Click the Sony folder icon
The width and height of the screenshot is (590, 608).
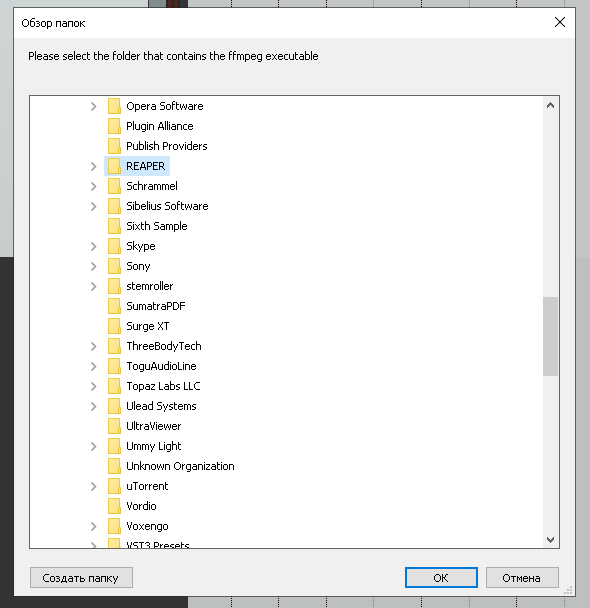[x=114, y=266]
